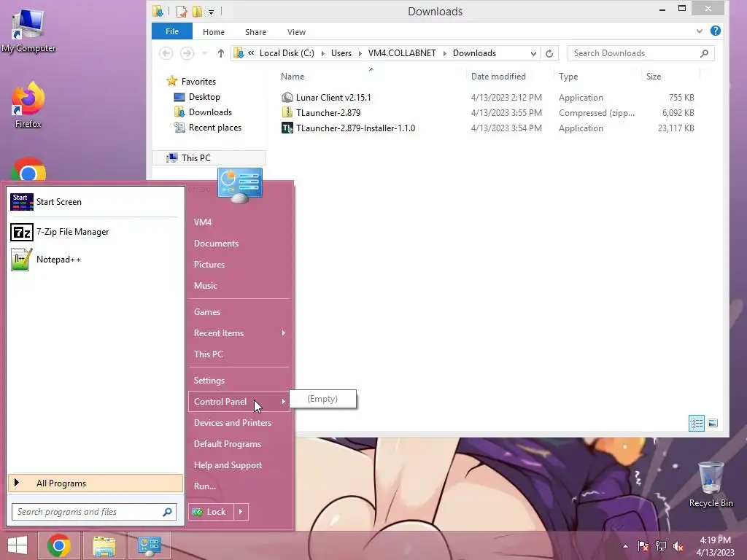Open Explorer File tab
Image resolution: width=747 pixels, height=560 pixels.
[x=172, y=31]
